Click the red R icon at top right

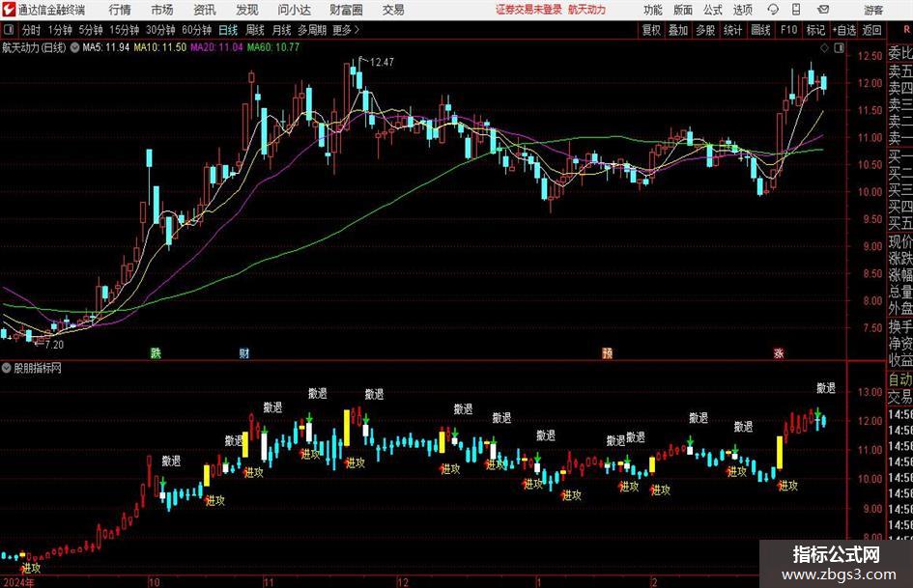tap(906, 30)
